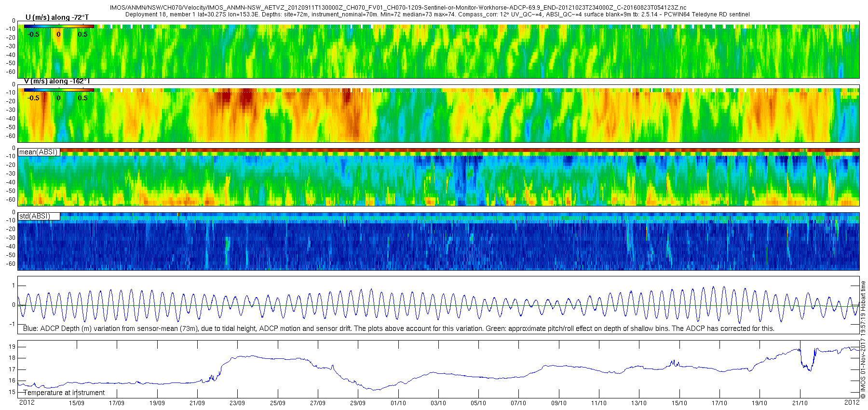Click the 1 tick on the ADCP depth variation axis
This screenshot has height=410, width=868.
14,286
